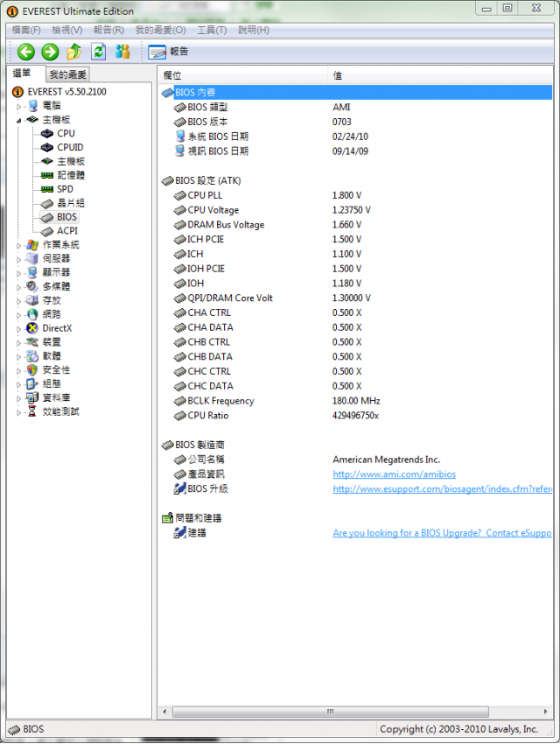Open the 工具(T) menu
This screenshot has height=744, width=560.
(x=212, y=30)
